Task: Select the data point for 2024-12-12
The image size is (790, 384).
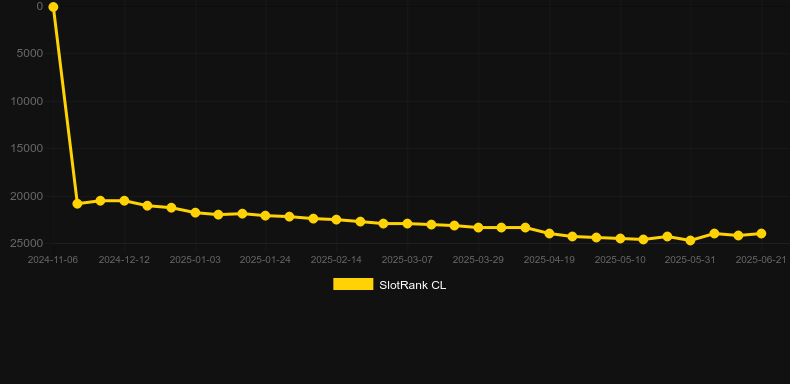Action: coord(124,201)
